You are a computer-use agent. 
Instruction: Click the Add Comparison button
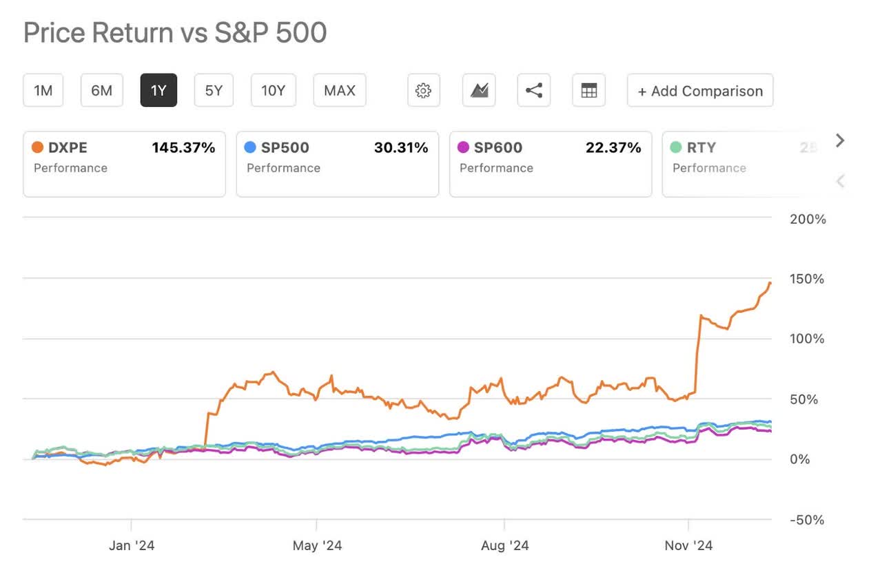(700, 91)
